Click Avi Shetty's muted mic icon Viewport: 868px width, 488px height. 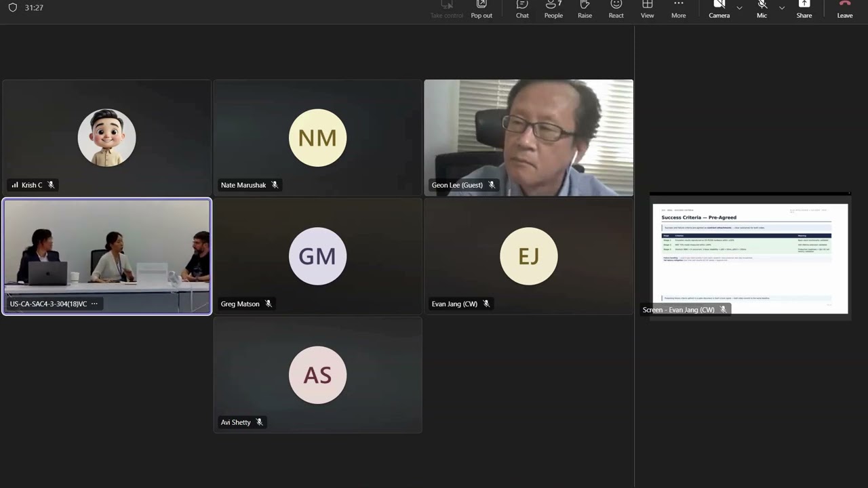point(259,422)
